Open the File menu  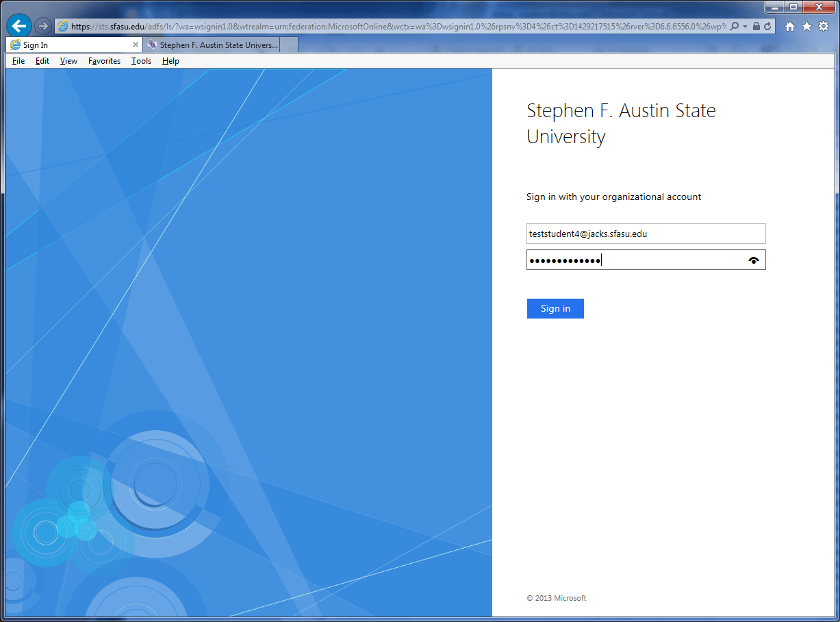[x=18, y=61]
